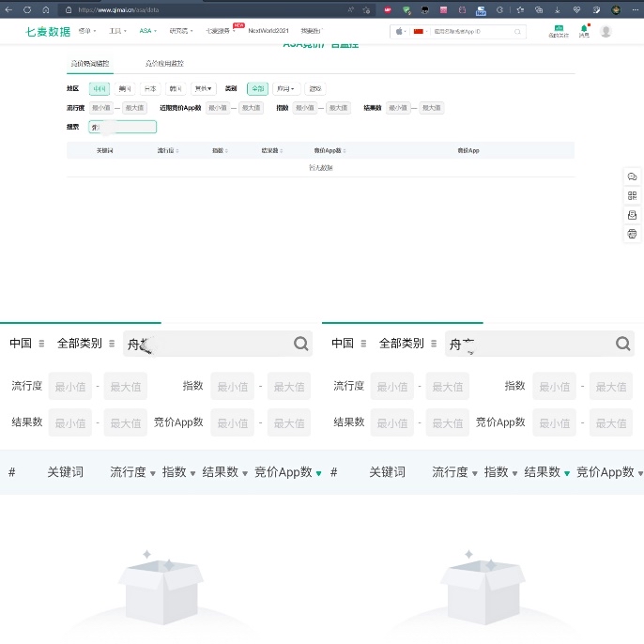The width and height of the screenshot is (644, 644).
Task: Open the browser downloads arrow icon
Action: (x=558, y=9)
